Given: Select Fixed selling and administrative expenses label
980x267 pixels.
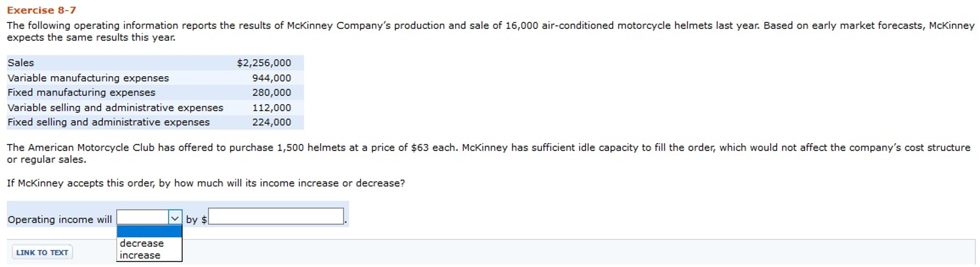Looking at the screenshot, I should pyautogui.click(x=109, y=122).
